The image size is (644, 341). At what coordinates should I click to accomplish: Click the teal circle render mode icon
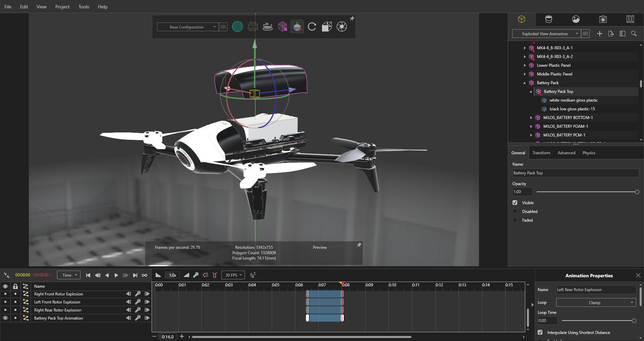pyautogui.click(x=237, y=26)
